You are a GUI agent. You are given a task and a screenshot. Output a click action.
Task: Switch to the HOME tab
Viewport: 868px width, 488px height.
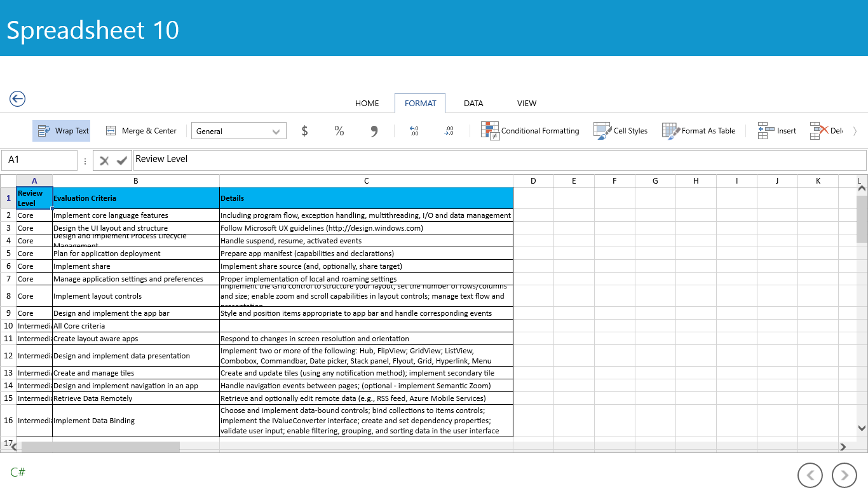tap(367, 103)
